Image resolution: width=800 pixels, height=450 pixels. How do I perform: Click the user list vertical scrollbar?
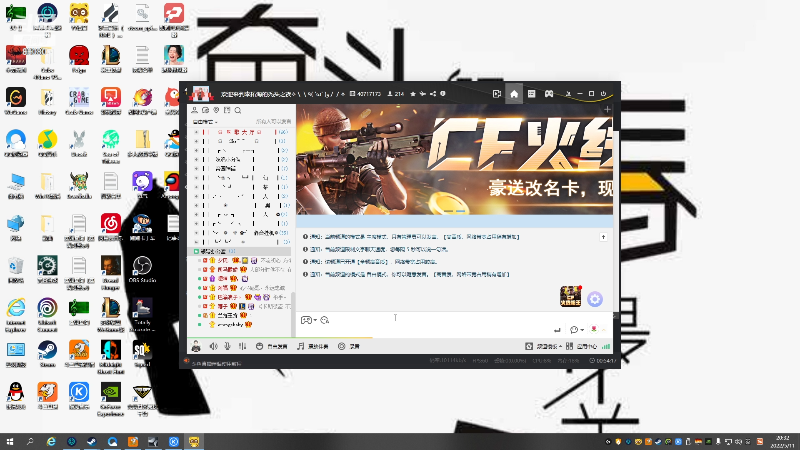[x=293, y=314]
